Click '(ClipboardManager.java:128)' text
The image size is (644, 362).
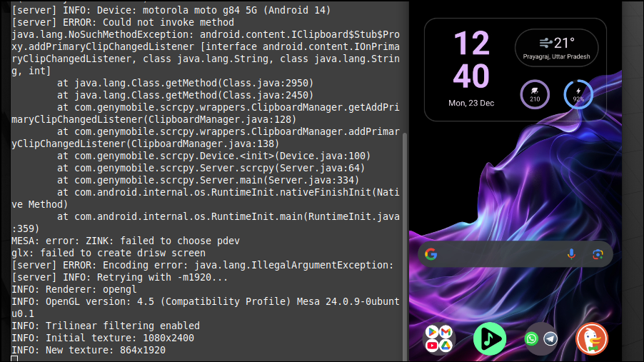point(220,119)
